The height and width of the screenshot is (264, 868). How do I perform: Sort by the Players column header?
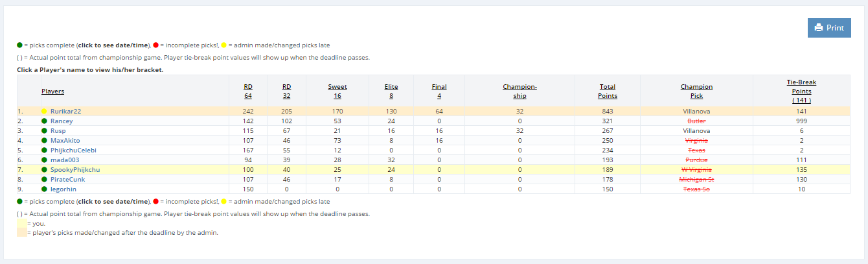52,91
